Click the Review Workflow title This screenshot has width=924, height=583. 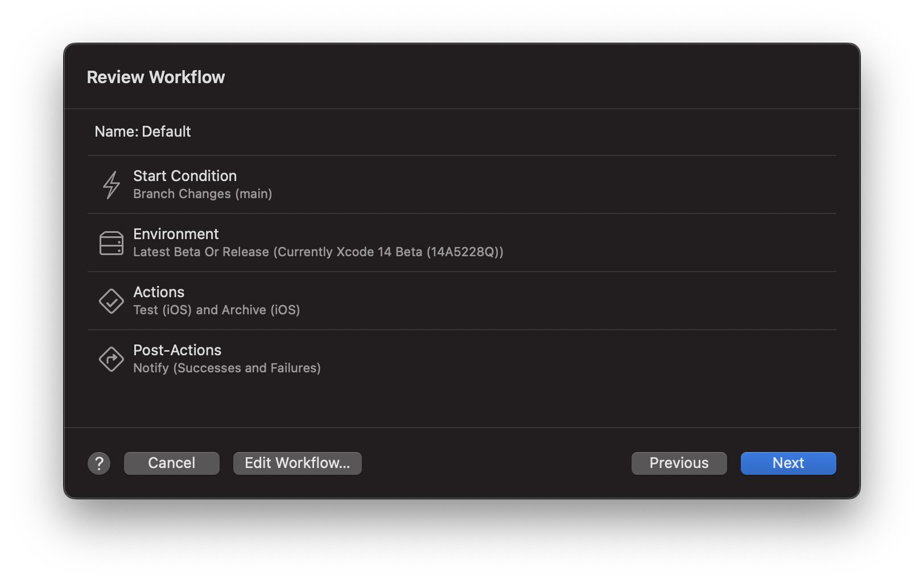point(156,77)
